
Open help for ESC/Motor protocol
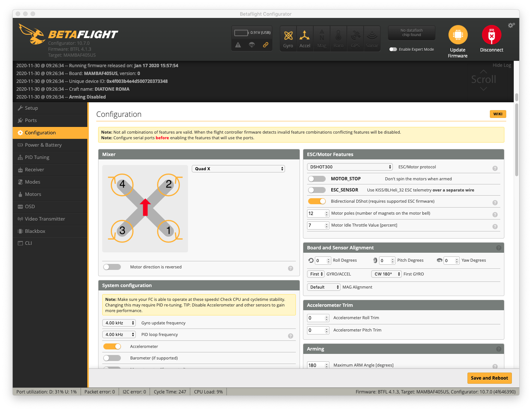pos(495,168)
